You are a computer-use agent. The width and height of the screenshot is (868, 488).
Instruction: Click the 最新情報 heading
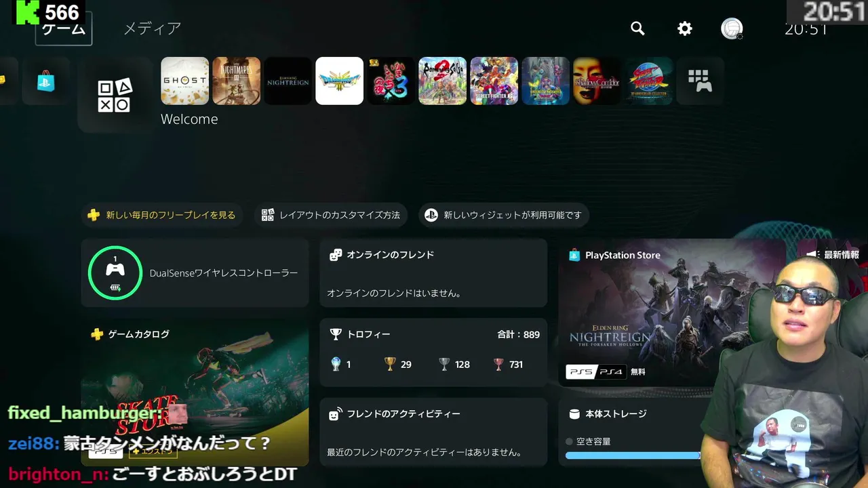841,255
